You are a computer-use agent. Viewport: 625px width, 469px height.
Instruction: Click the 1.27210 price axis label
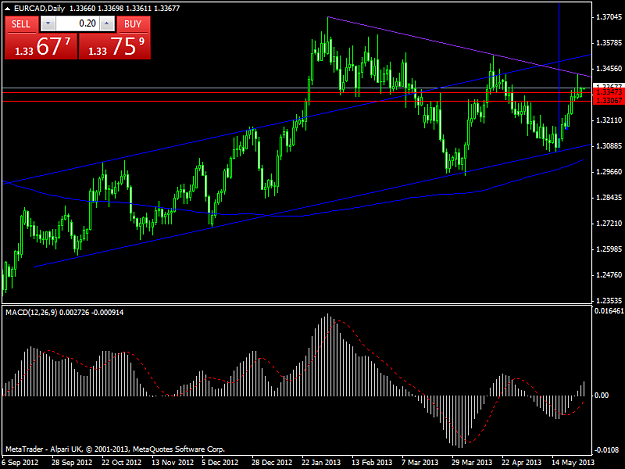click(609, 224)
